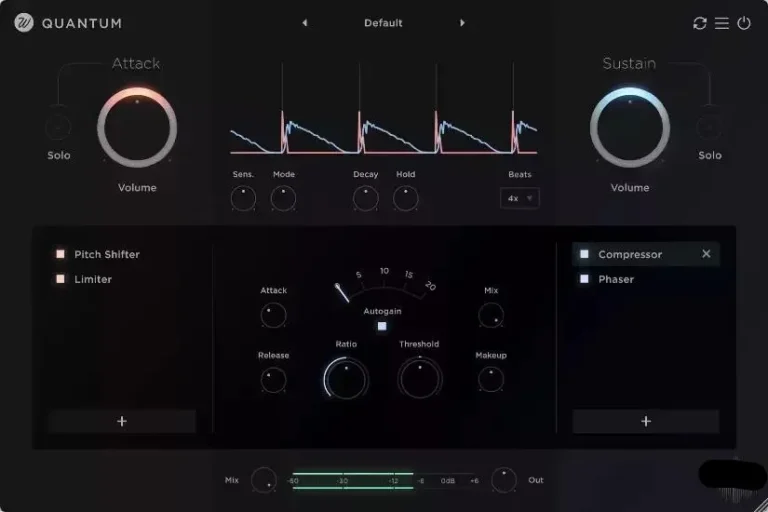Add effect to the Sustain chain
The height and width of the screenshot is (512, 768).
(x=646, y=421)
